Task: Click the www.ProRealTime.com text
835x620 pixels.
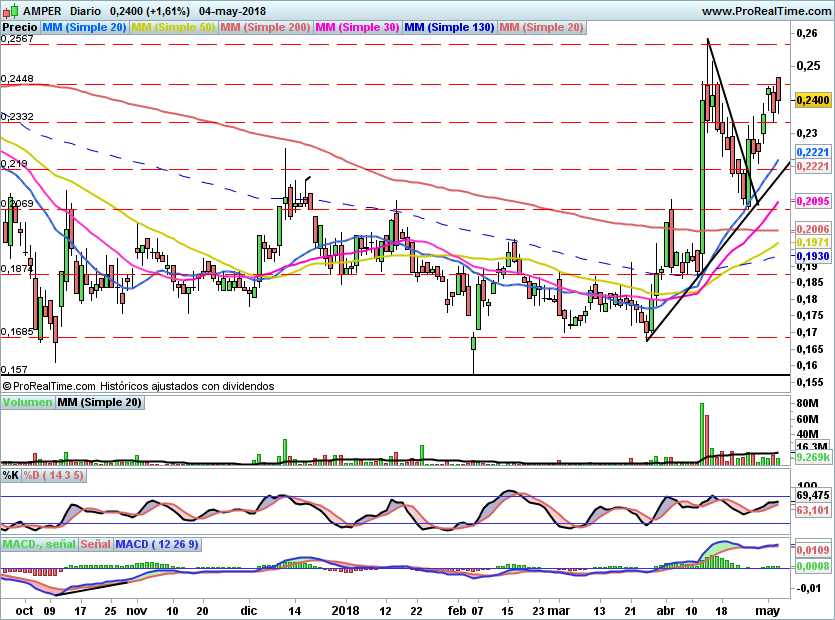Action: click(767, 11)
